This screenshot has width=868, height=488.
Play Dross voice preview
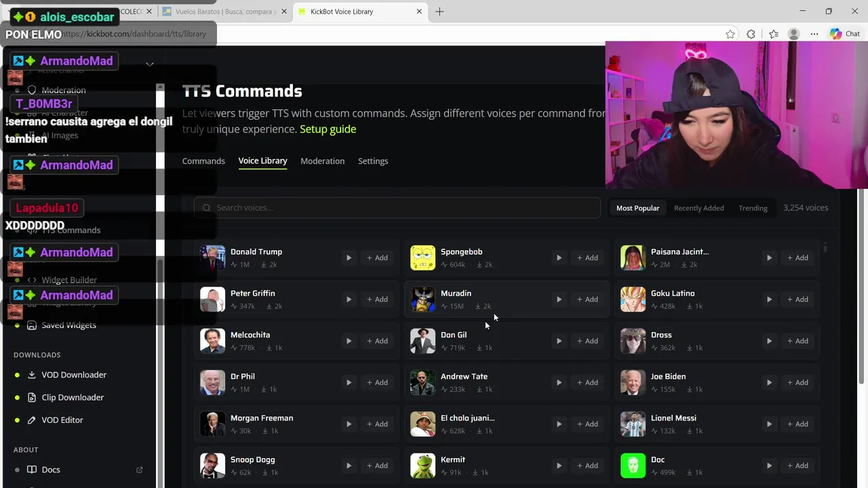click(769, 341)
